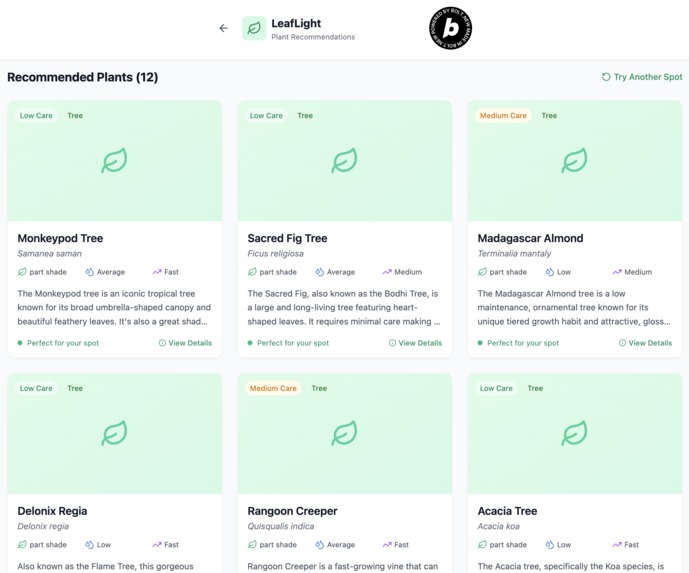Click water droplet icon on Rangoon Creeper card
This screenshot has height=573, width=689.
(319, 545)
